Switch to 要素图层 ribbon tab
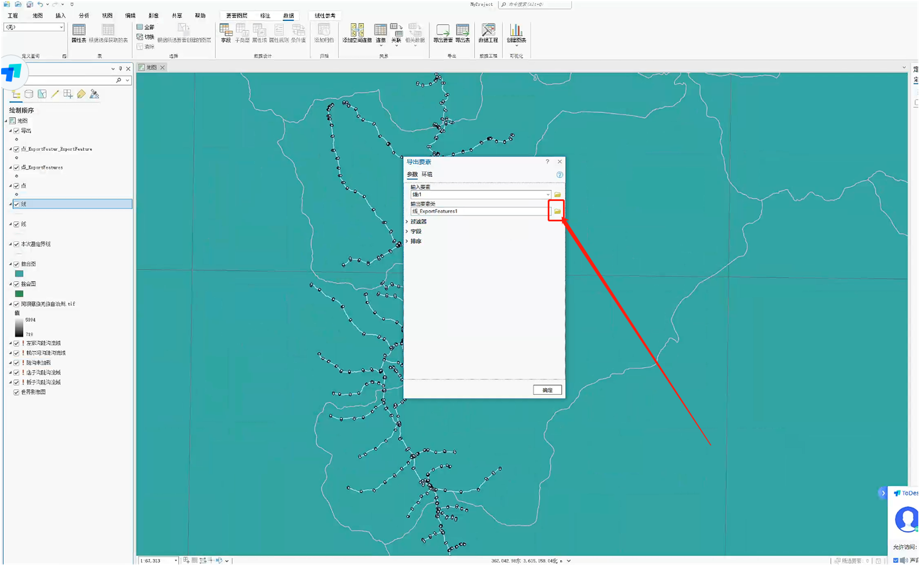The image size is (924, 569). [x=237, y=16]
